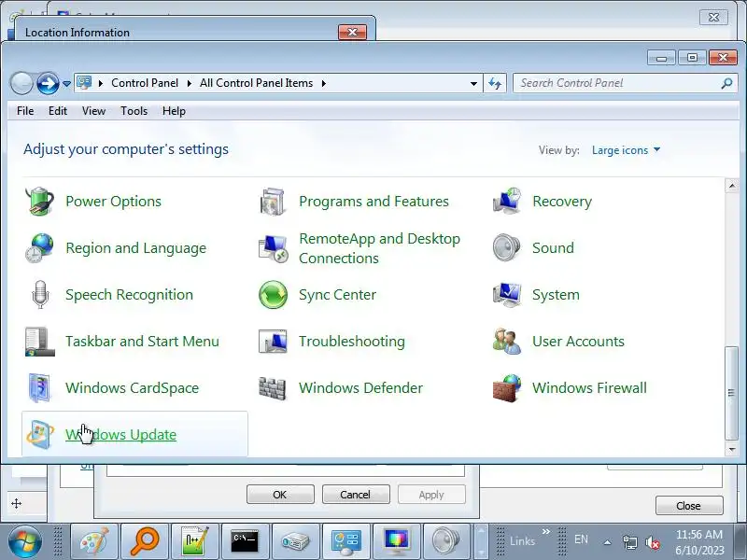This screenshot has height=560, width=747.
Task: Click the Refresh button beside address bar
Action: (496, 83)
